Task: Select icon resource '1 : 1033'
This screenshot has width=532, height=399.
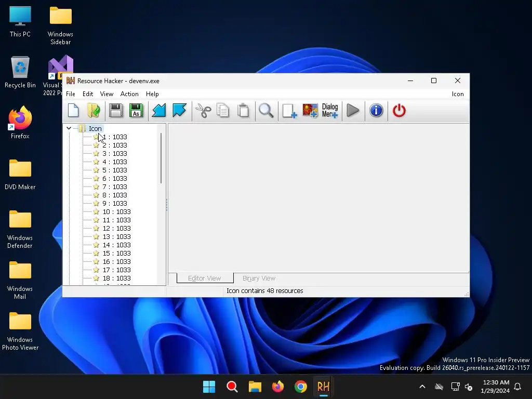Action: 115,137
